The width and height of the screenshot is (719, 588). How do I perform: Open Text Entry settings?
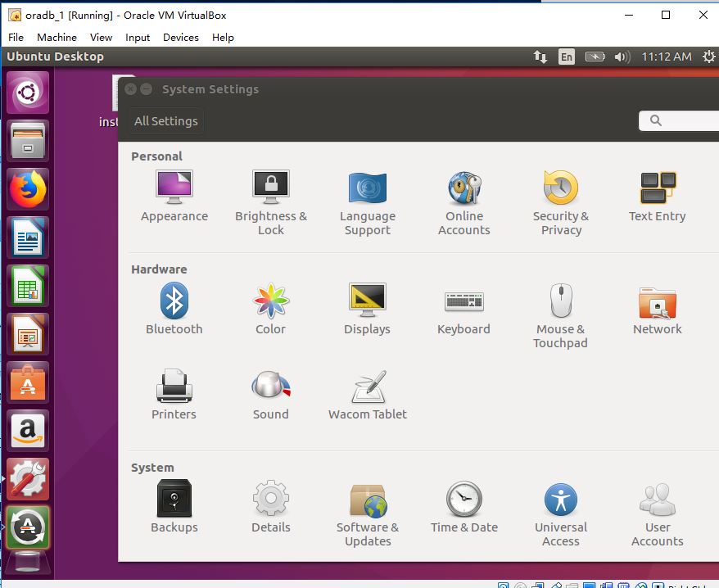(x=657, y=196)
